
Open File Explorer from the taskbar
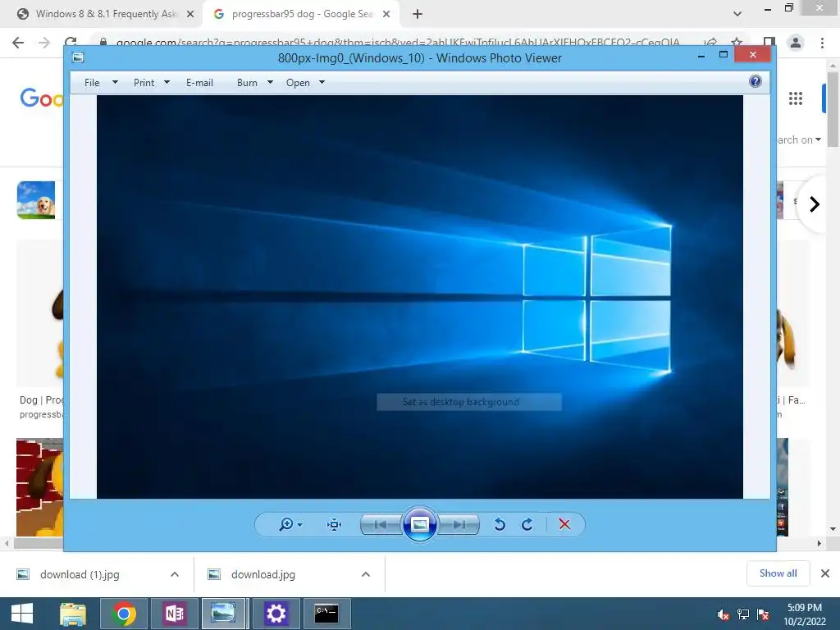pos(73,614)
